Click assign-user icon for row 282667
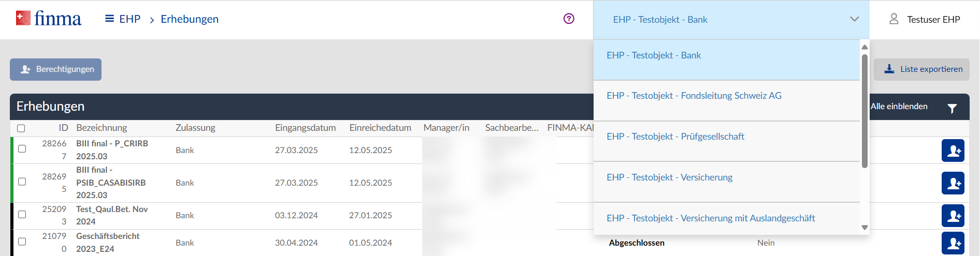 953,150
